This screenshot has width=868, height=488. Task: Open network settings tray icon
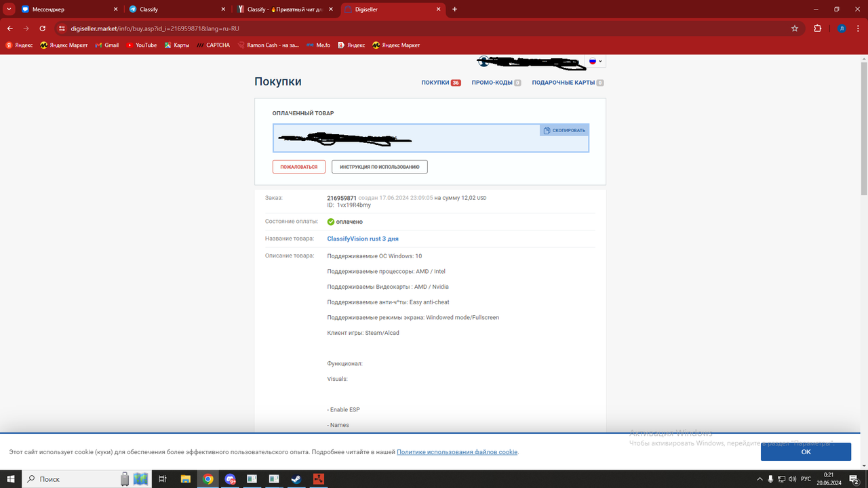(782, 479)
